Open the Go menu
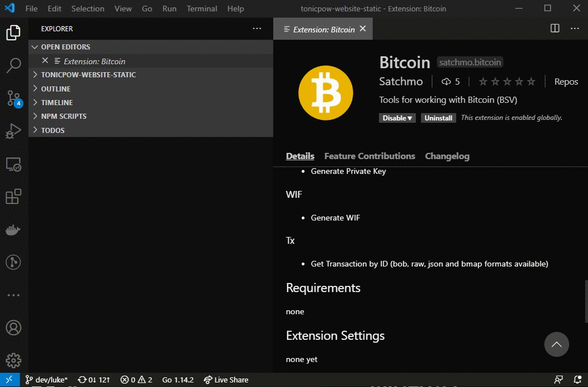 pos(147,9)
